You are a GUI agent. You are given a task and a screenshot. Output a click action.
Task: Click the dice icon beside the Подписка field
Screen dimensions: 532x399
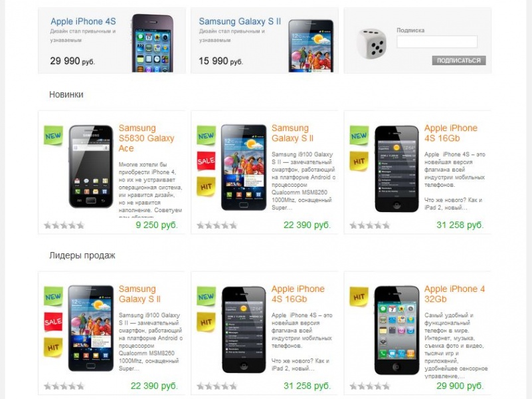pos(372,44)
